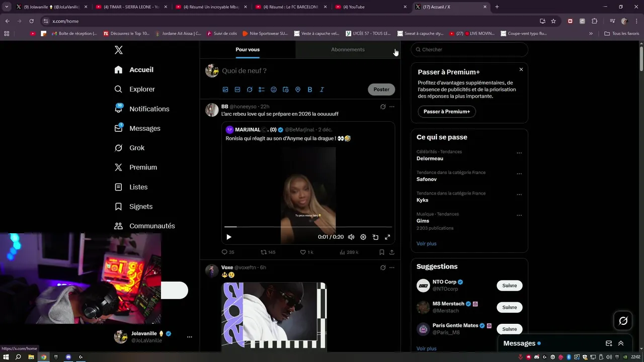The height and width of the screenshot is (362, 644).
Task: Schedule the post with calendar icon
Action: pos(286,89)
